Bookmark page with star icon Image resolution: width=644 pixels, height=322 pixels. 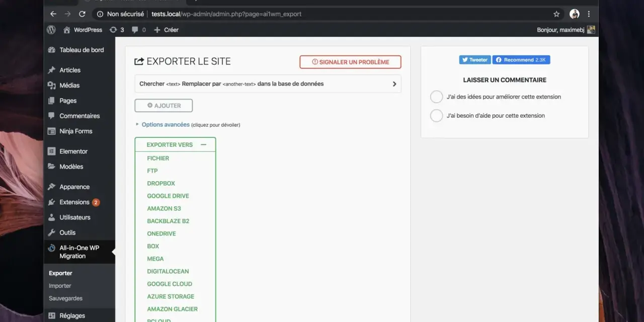556,14
